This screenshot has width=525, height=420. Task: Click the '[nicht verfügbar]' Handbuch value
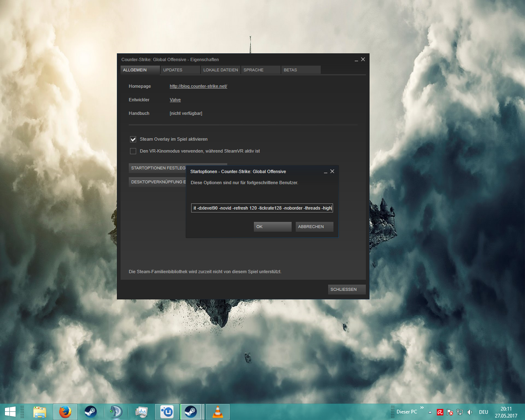pos(186,113)
